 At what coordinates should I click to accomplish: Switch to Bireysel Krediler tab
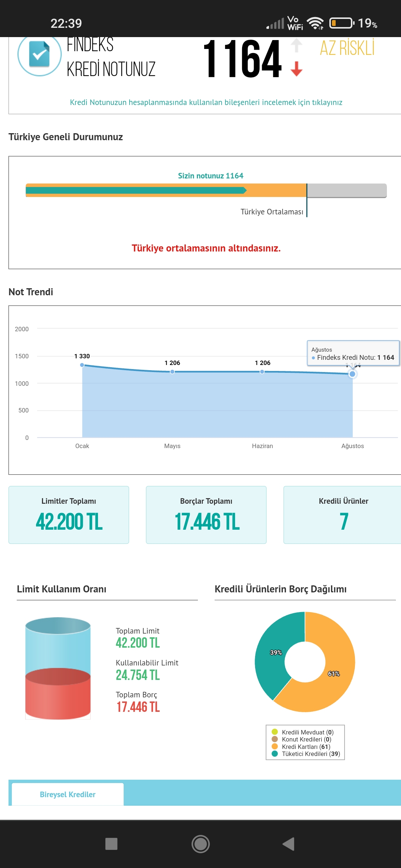coord(68,794)
